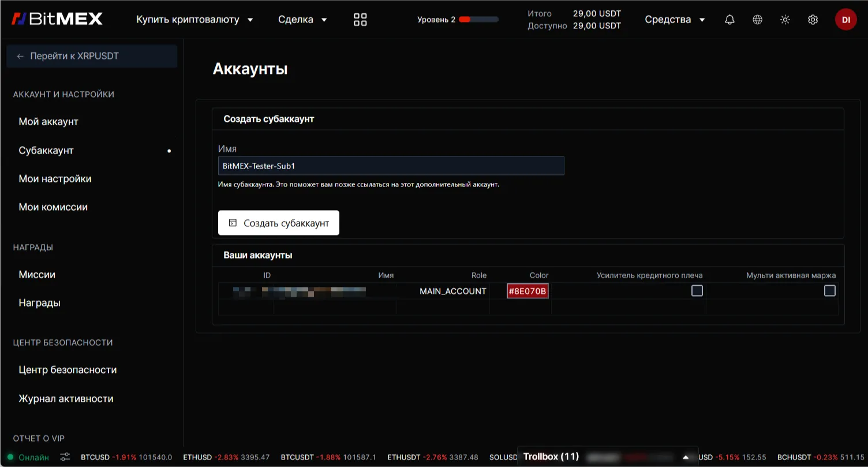Open the apps grid icon

(x=360, y=20)
